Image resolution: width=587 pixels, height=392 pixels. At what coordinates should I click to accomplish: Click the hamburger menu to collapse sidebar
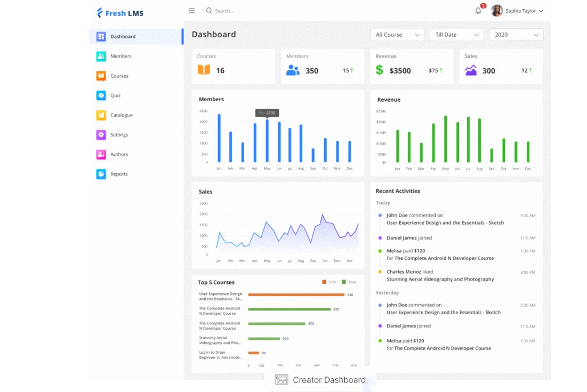191,10
